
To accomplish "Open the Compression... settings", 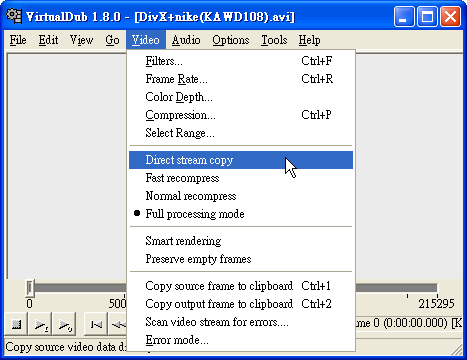I will [241, 115].
